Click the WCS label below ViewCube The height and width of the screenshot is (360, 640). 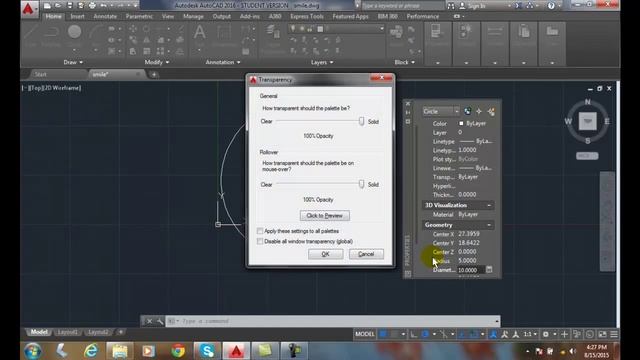coord(587,156)
